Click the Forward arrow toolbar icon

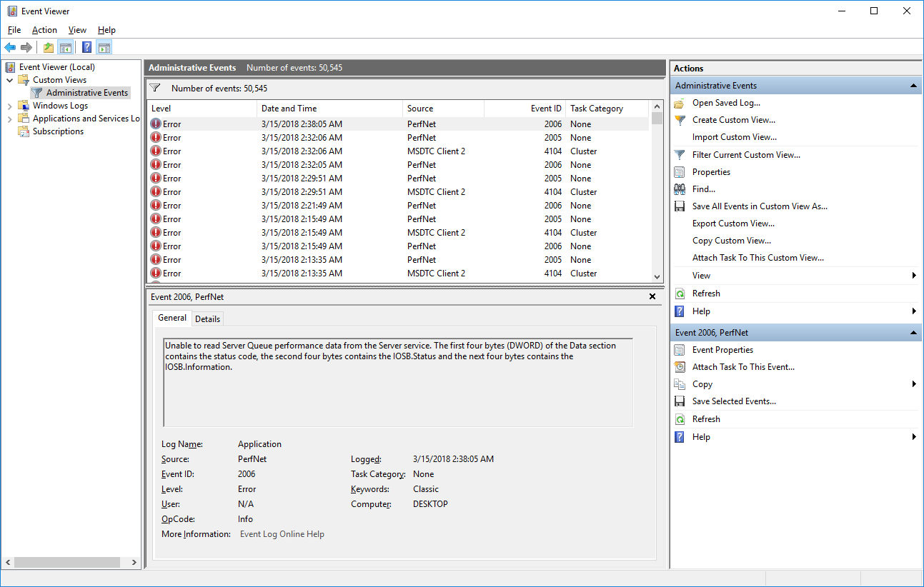point(26,48)
